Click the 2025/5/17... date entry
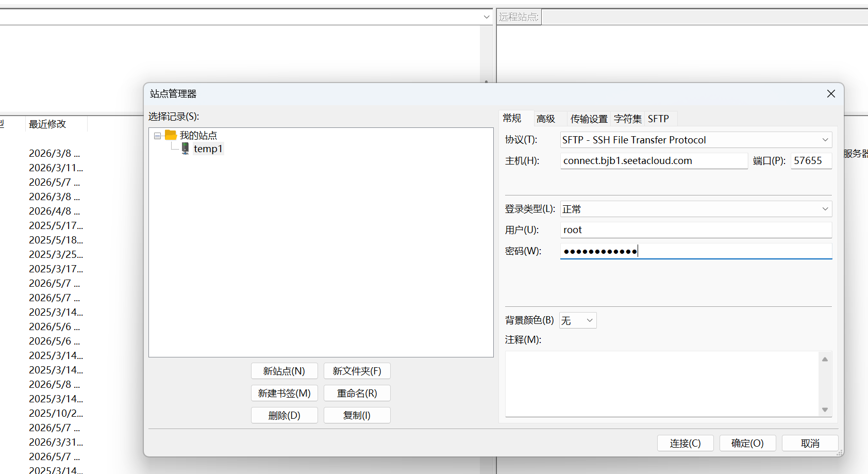 [56, 225]
